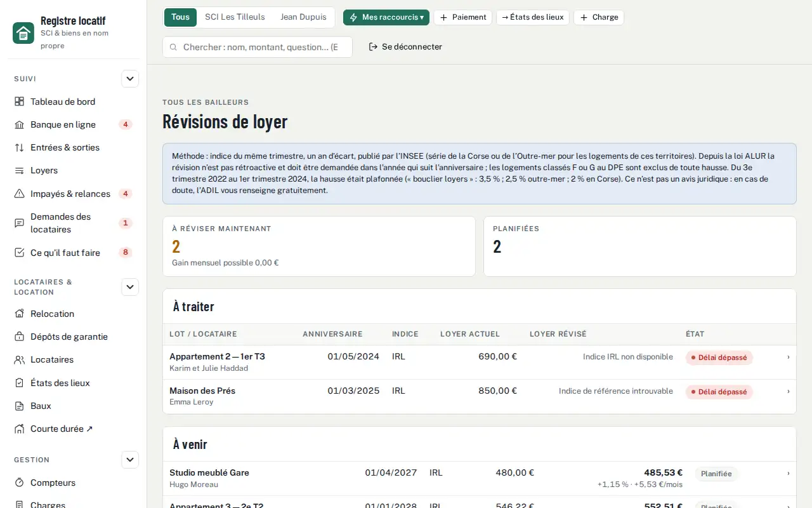Click the Relocation house icon

(19, 314)
